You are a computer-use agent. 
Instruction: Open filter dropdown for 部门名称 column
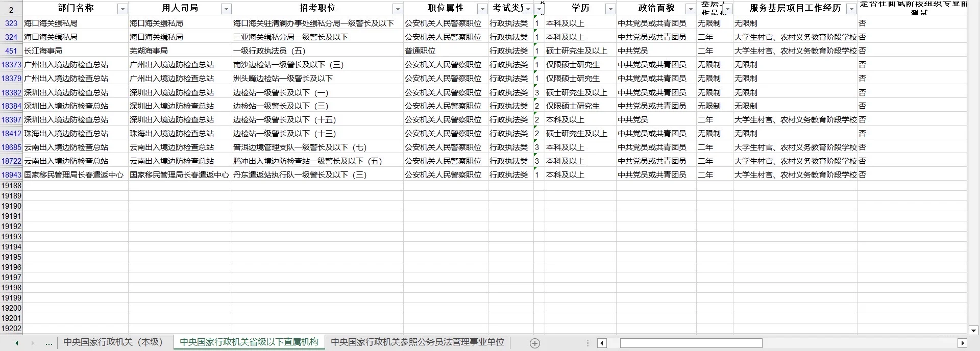click(122, 9)
